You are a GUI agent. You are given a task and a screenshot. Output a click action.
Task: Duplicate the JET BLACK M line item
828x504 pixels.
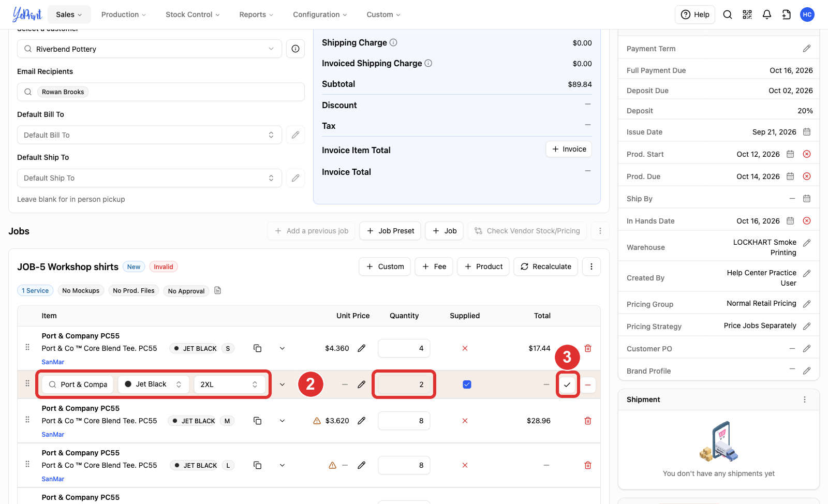(x=257, y=421)
